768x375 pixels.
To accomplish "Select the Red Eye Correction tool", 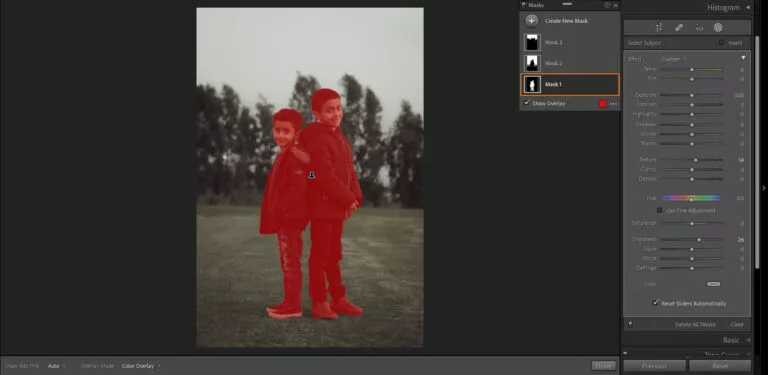I will pos(699,28).
